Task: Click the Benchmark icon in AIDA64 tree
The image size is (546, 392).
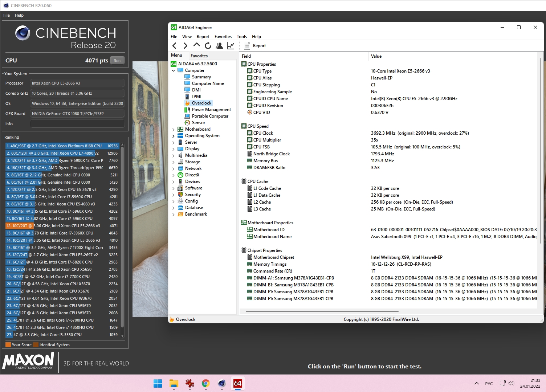Action: point(180,214)
